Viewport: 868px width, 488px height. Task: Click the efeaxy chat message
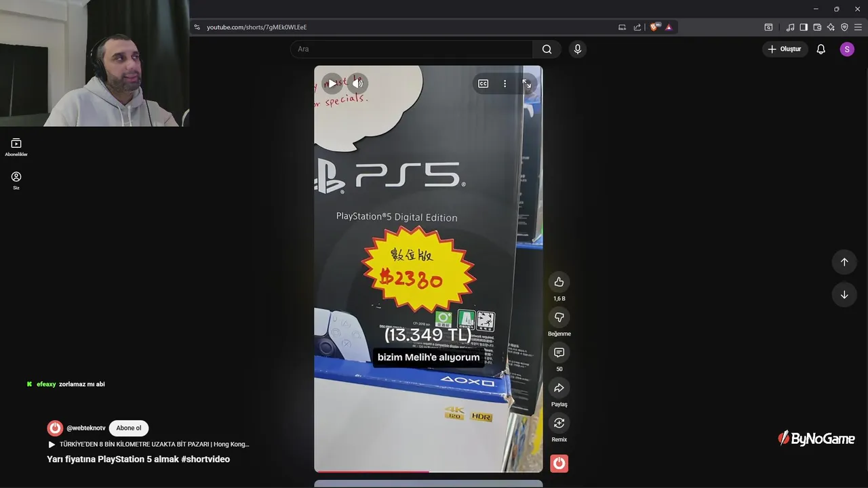[x=66, y=384]
